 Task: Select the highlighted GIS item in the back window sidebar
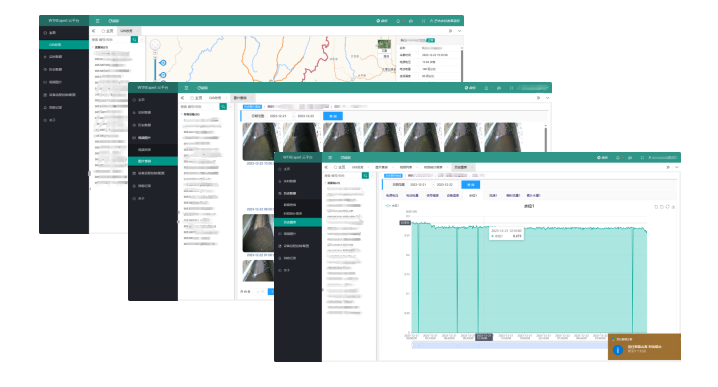(64, 44)
